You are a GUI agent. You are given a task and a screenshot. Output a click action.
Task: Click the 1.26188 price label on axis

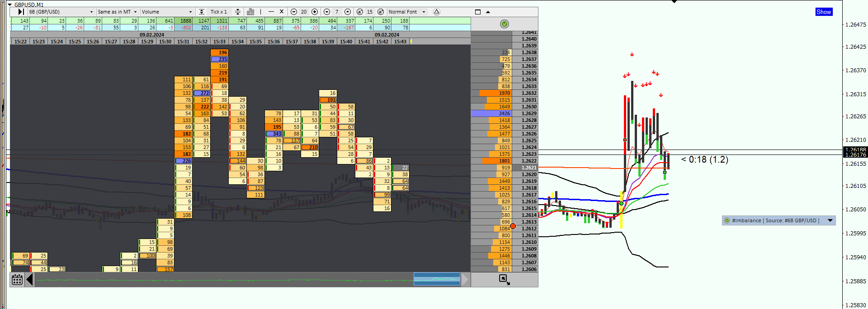pyautogui.click(x=855, y=150)
